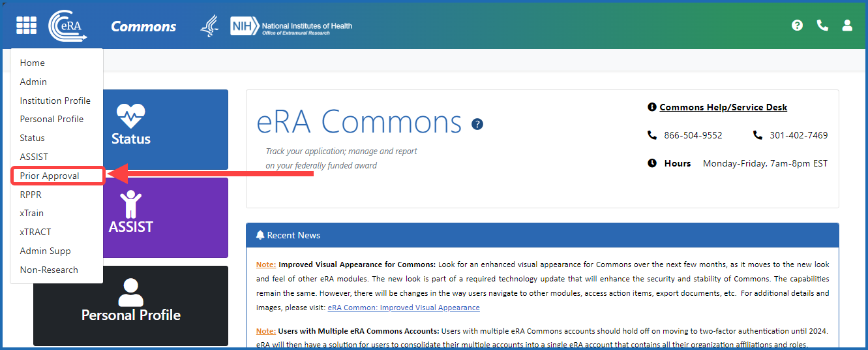Click the bell icon in Recent News header
This screenshot has width=868, height=350.
point(260,235)
